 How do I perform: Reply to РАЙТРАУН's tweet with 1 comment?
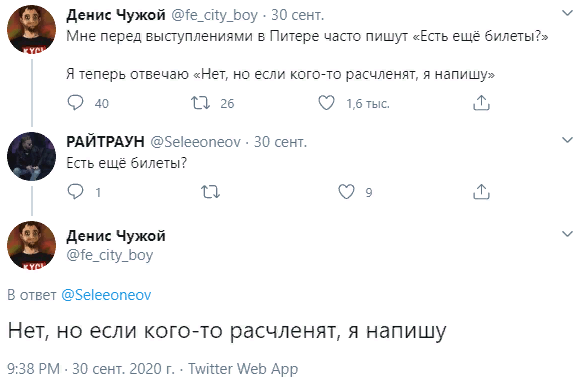tap(75, 192)
